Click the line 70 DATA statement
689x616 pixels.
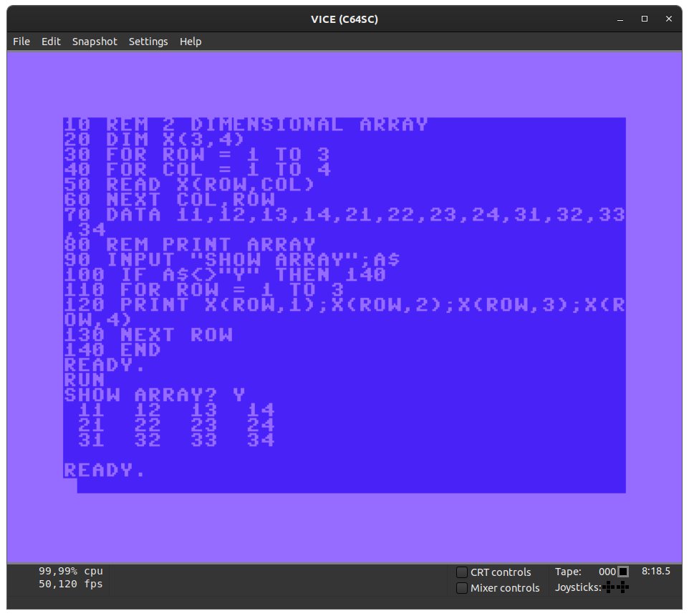344,222
